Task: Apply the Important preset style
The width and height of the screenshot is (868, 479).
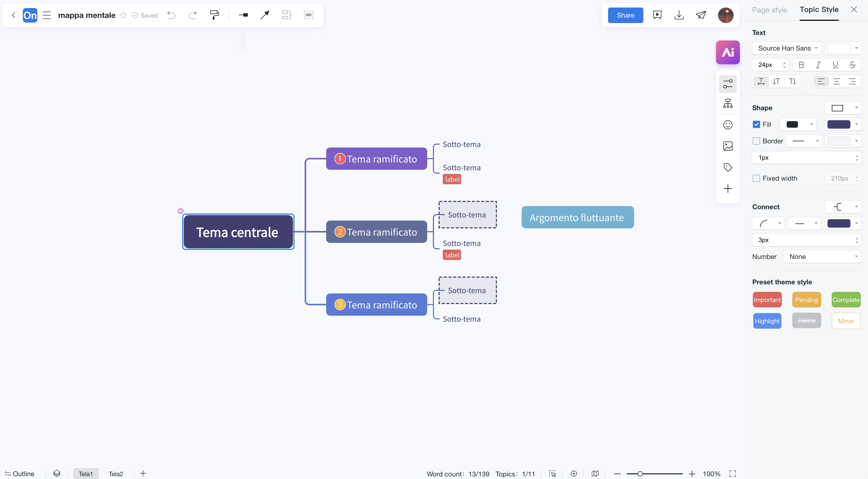Action: coord(767,300)
